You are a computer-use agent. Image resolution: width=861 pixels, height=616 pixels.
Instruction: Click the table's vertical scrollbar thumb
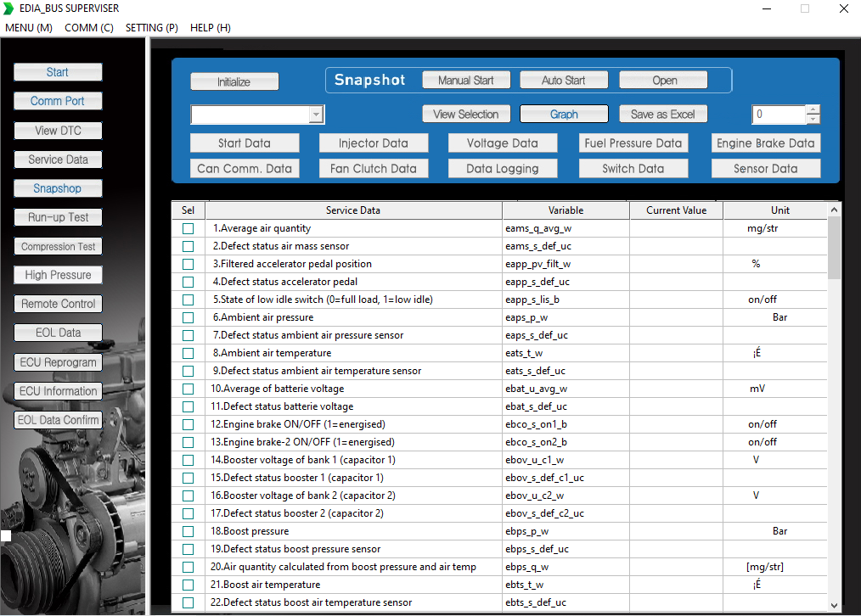(834, 248)
